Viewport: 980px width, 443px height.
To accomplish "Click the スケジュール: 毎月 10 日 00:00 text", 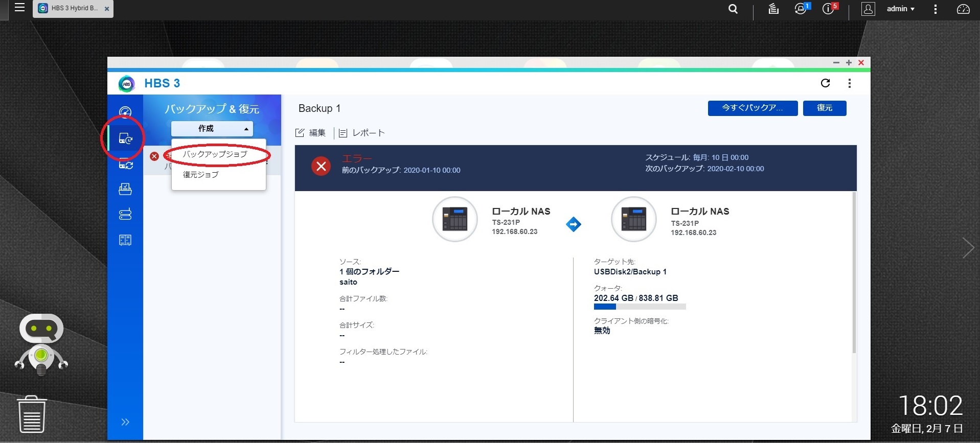I will [697, 157].
